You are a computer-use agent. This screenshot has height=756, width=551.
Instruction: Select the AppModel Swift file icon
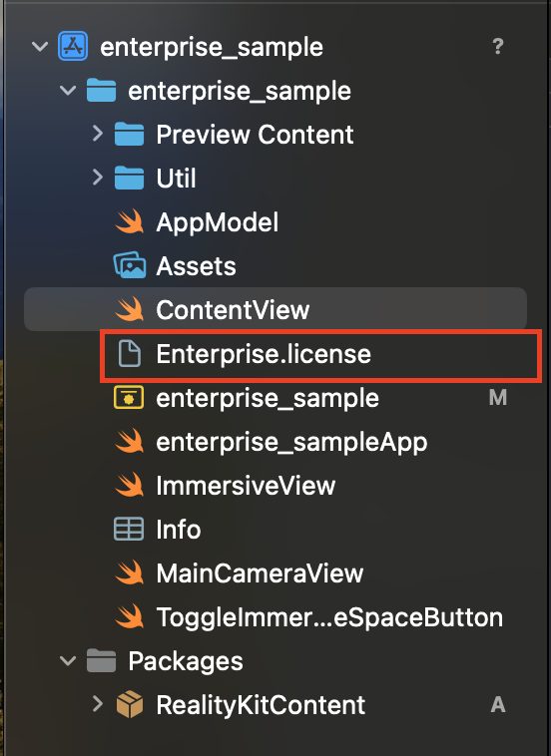[130, 222]
